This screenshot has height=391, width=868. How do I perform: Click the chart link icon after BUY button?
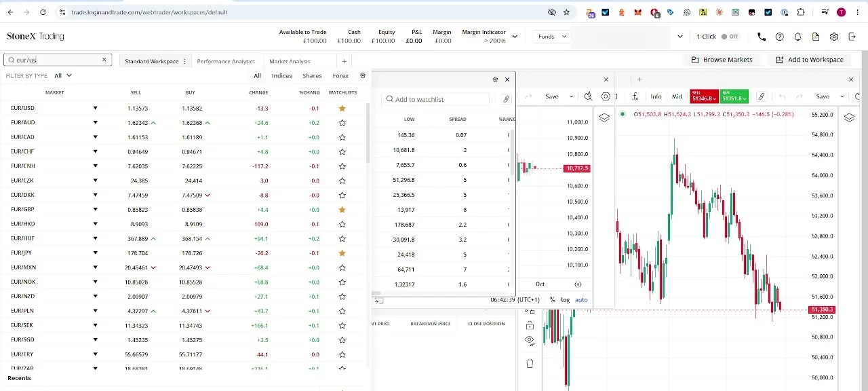tap(762, 96)
